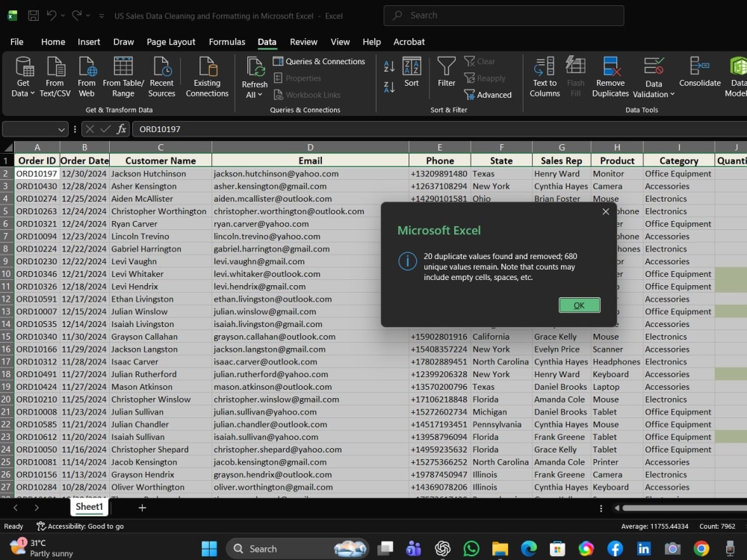747x560 pixels.
Task: Click Advanced filter option
Action: 488,95
